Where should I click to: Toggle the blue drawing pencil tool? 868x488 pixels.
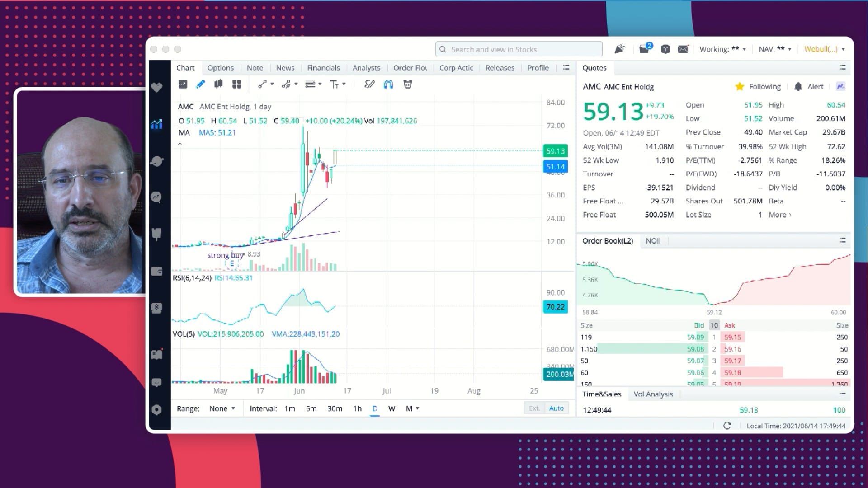(x=201, y=84)
